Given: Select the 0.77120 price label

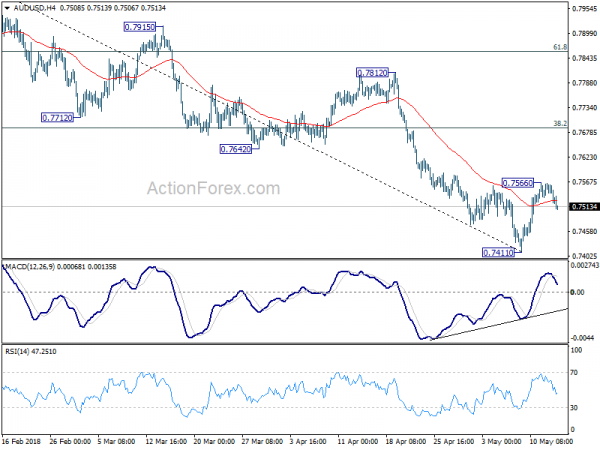Looking at the screenshot, I should point(57,118).
